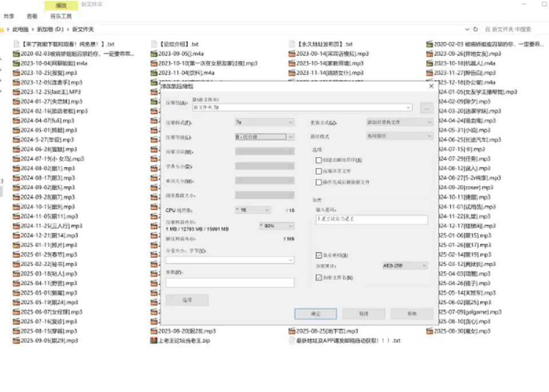This screenshot has width=549, height=392.
Task: Open the 更新方式 dropdown
Action: pos(400,122)
